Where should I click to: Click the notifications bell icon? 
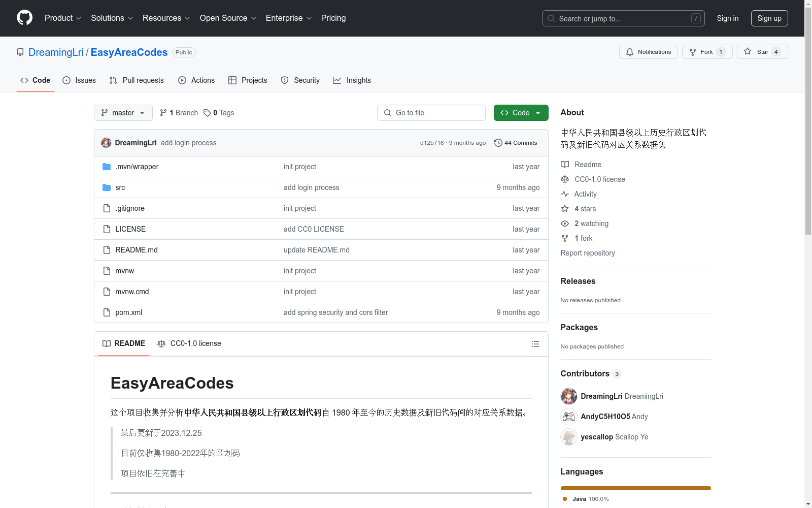coord(630,52)
